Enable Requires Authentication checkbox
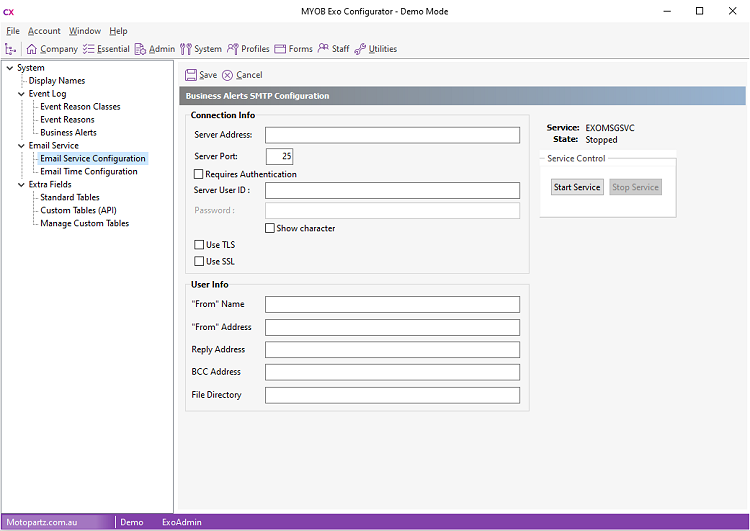Viewport: 750px width, 531px height. 199,174
